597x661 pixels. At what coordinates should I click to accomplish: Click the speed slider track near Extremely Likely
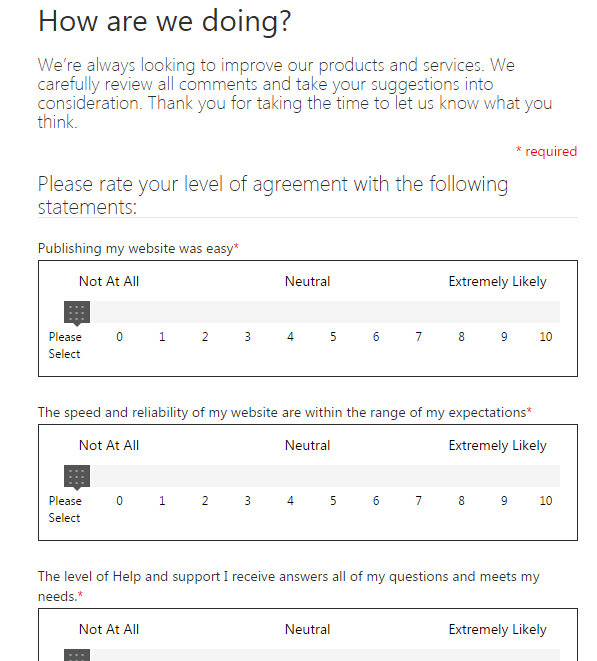(498, 476)
